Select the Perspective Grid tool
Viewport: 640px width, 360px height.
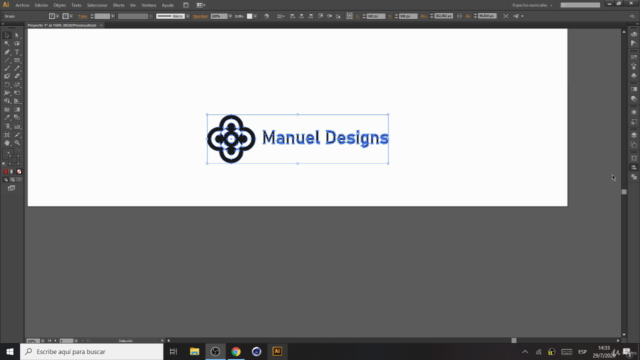[x=17, y=101]
